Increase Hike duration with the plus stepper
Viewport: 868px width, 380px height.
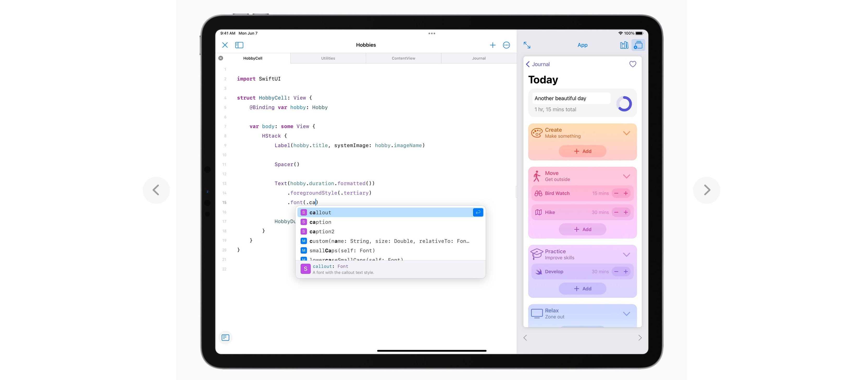626,212
